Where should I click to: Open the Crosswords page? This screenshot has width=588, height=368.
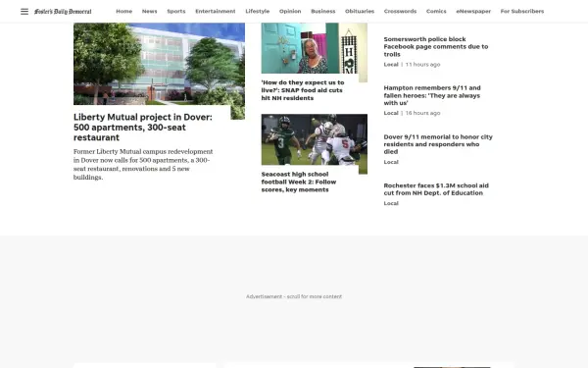tap(400, 11)
